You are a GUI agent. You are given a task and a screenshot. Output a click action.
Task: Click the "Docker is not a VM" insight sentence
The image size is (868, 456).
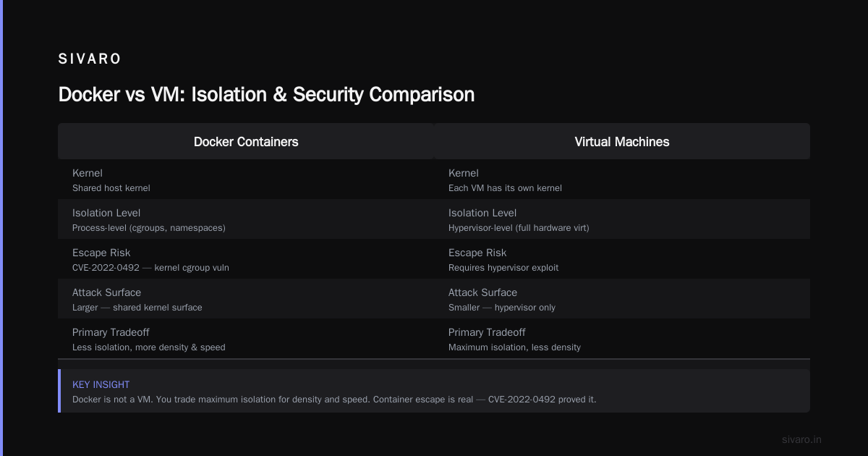click(x=334, y=400)
